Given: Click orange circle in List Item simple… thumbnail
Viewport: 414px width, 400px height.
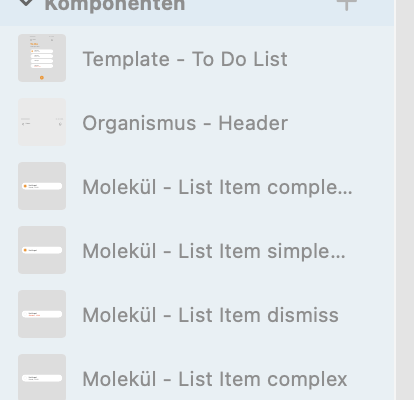Looking at the screenshot, I should [x=25, y=250].
